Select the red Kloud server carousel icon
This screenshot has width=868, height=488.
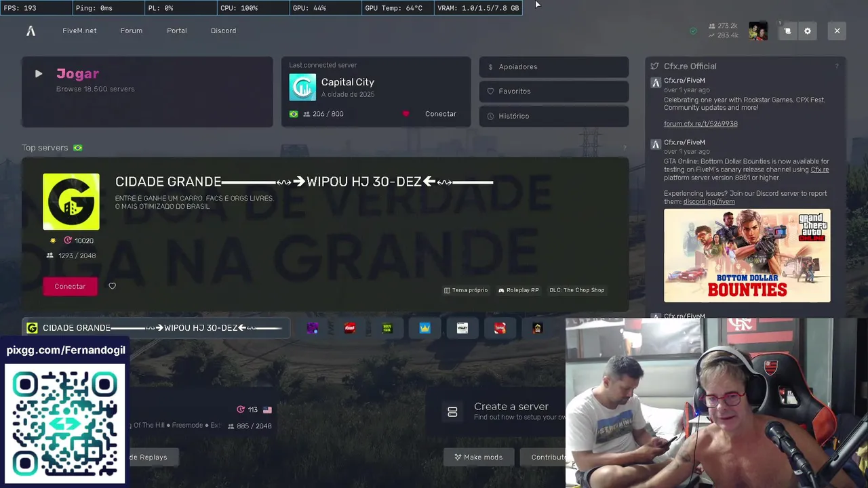coord(350,328)
